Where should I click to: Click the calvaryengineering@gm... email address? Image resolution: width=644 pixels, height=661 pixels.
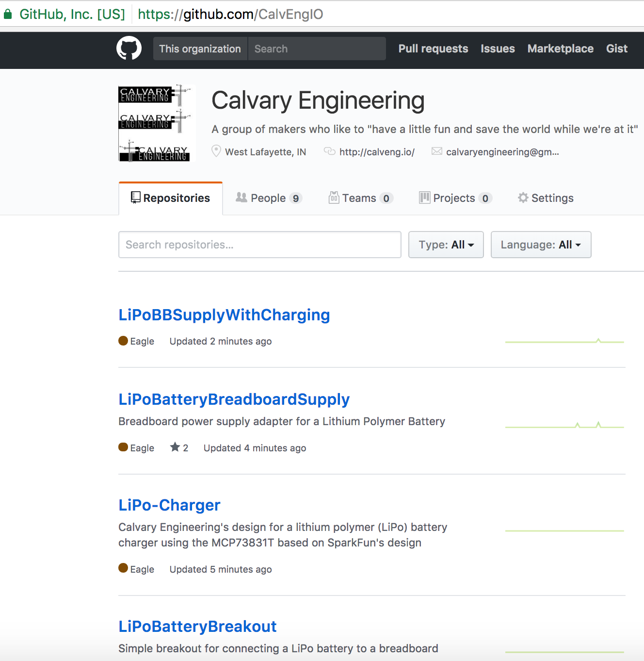point(502,152)
